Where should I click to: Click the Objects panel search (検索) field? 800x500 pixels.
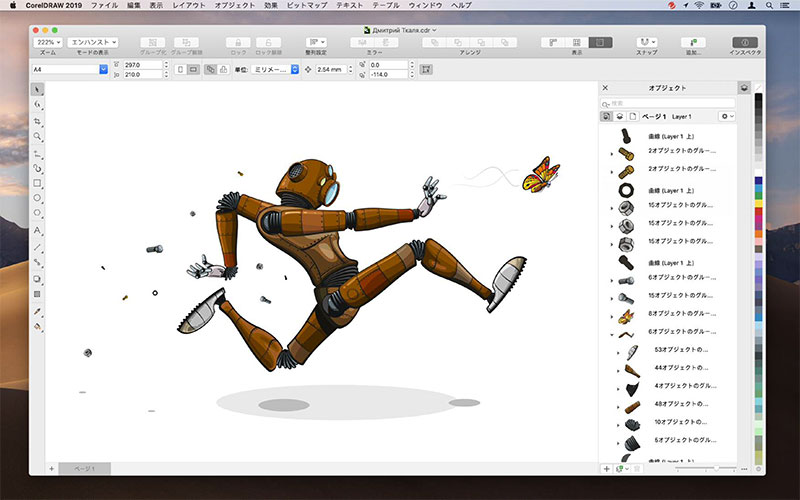pyautogui.click(x=668, y=103)
